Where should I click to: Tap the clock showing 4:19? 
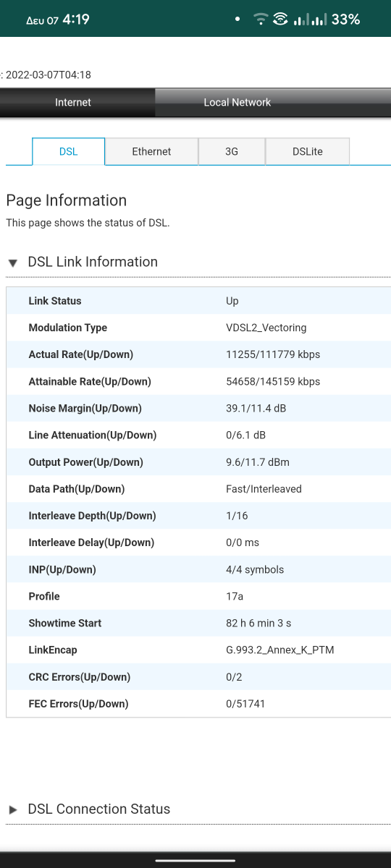pyautogui.click(x=76, y=20)
